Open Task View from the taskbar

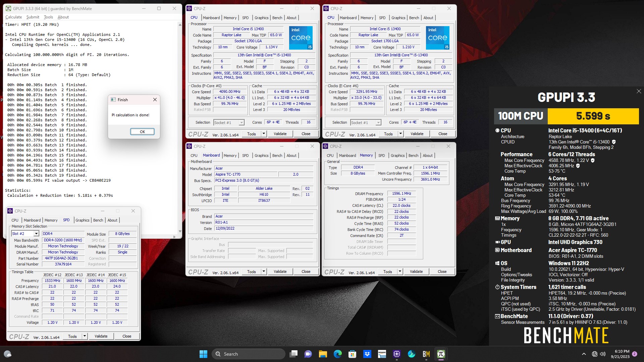click(294, 354)
